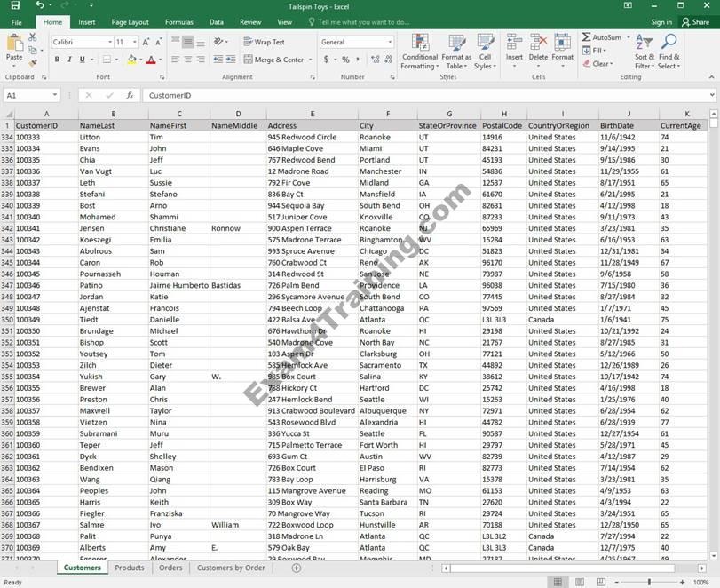Open Conditional Formatting menu
Image resolution: width=720 pixels, height=588 pixels.
pyautogui.click(x=419, y=52)
